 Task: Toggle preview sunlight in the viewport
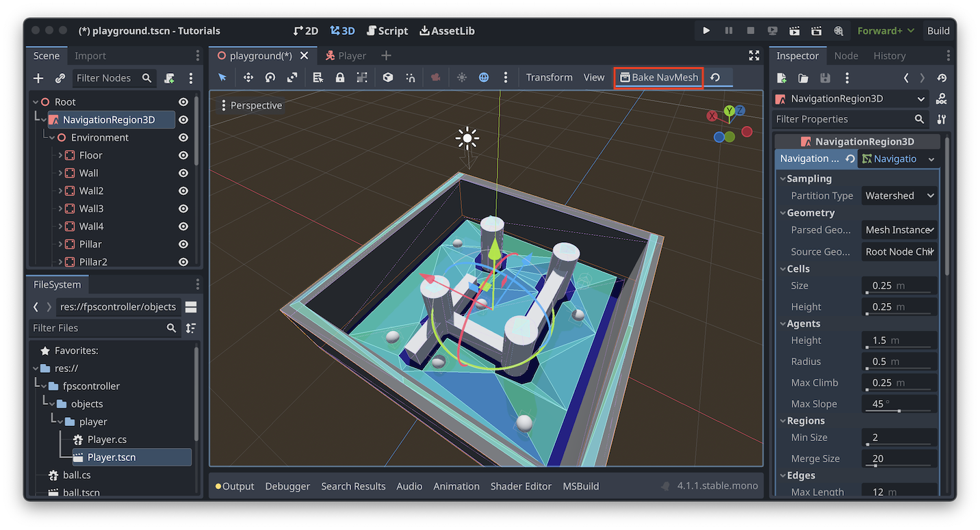click(x=463, y=77)
